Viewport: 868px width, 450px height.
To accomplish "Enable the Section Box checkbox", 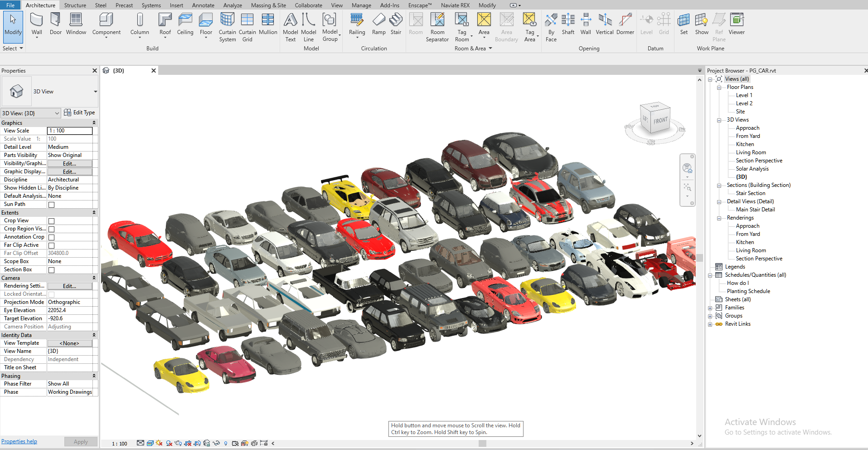I will [52, 270].
